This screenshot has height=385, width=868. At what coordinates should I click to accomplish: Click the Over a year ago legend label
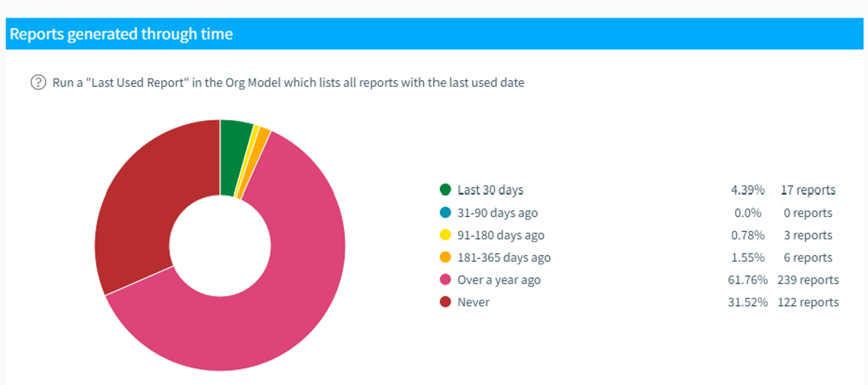[499, 280]
